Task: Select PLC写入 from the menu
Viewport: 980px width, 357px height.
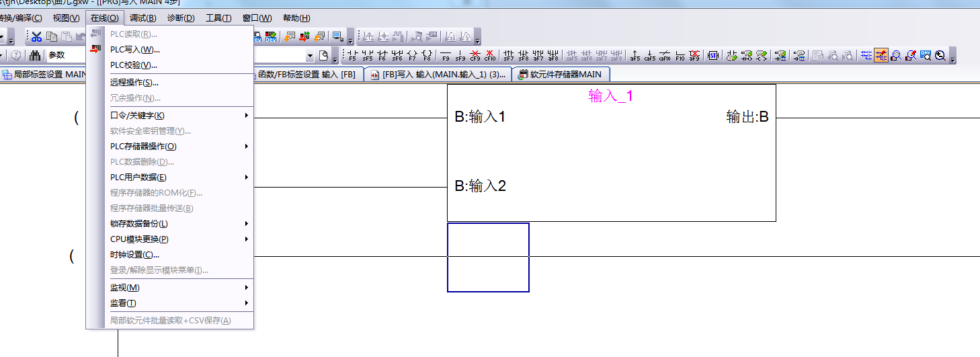Action: click(x=134, y=50)
